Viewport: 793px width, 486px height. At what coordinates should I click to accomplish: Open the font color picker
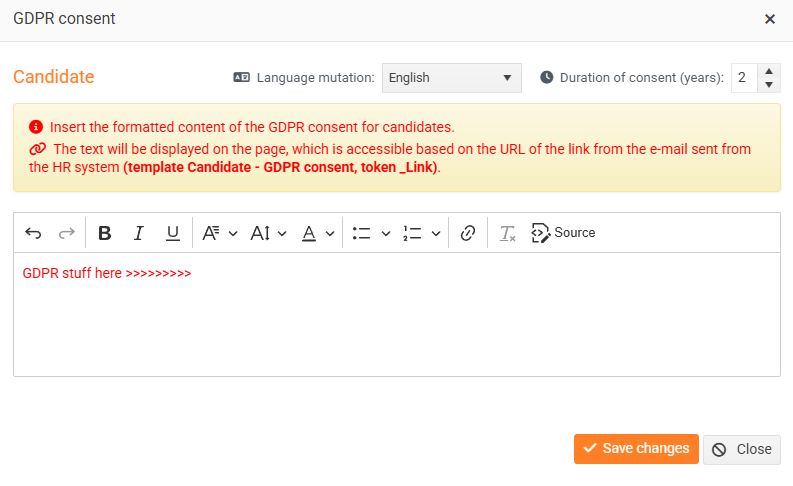[318, 233]
